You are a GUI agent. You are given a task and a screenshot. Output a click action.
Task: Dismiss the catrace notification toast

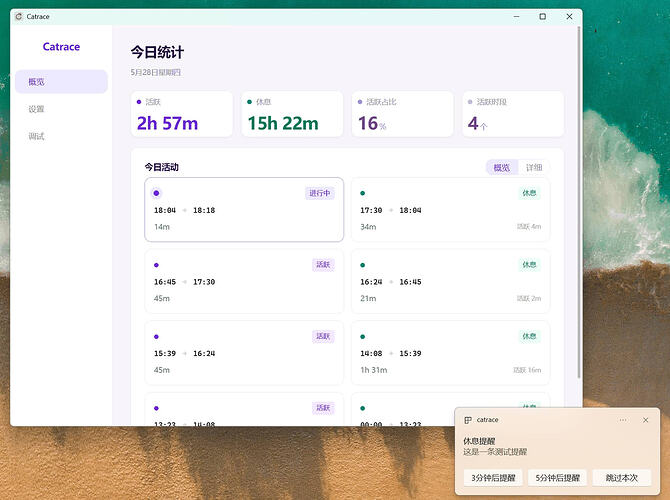click(646, 420)
